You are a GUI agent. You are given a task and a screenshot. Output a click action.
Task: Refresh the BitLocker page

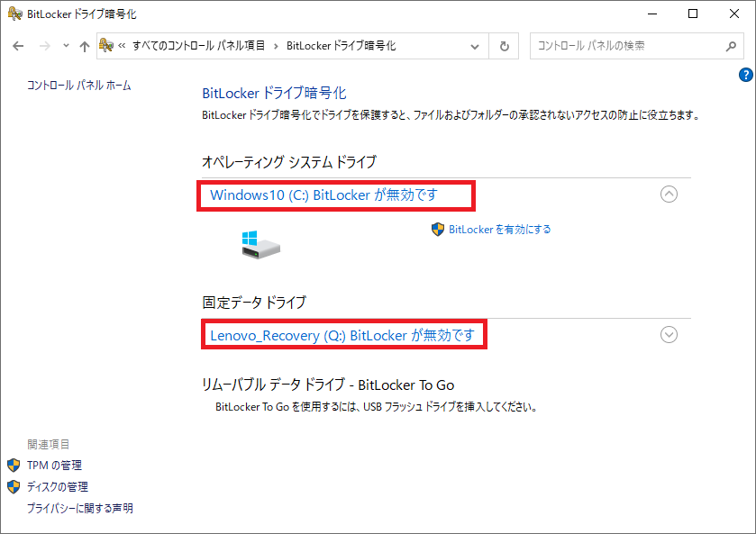(504, 46)
